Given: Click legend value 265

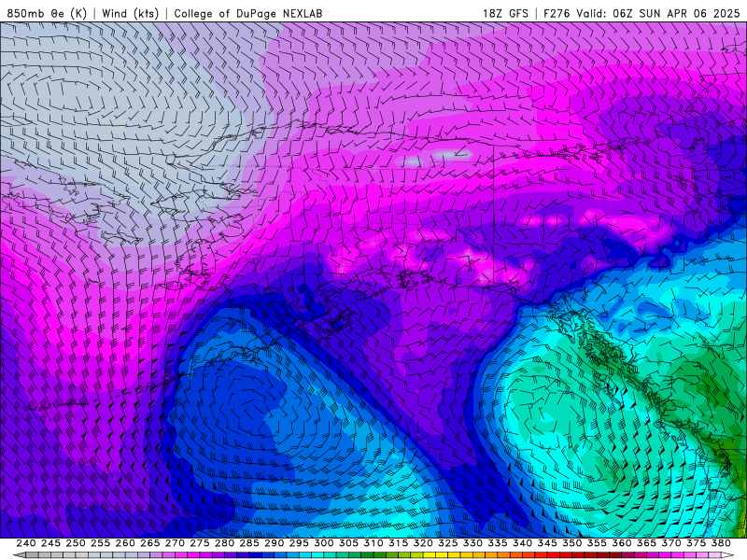Looking at the screenshot, I should pos(149,543).
